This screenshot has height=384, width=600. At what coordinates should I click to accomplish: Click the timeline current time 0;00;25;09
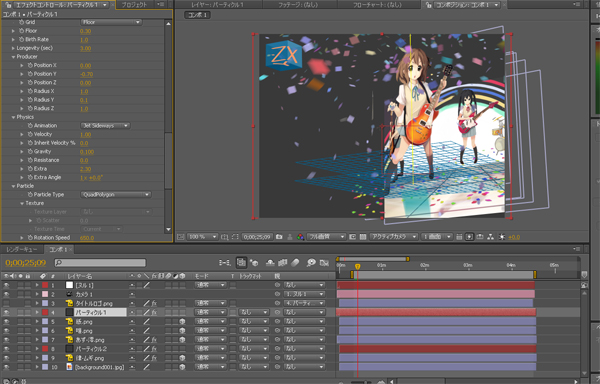pos(25,263)
